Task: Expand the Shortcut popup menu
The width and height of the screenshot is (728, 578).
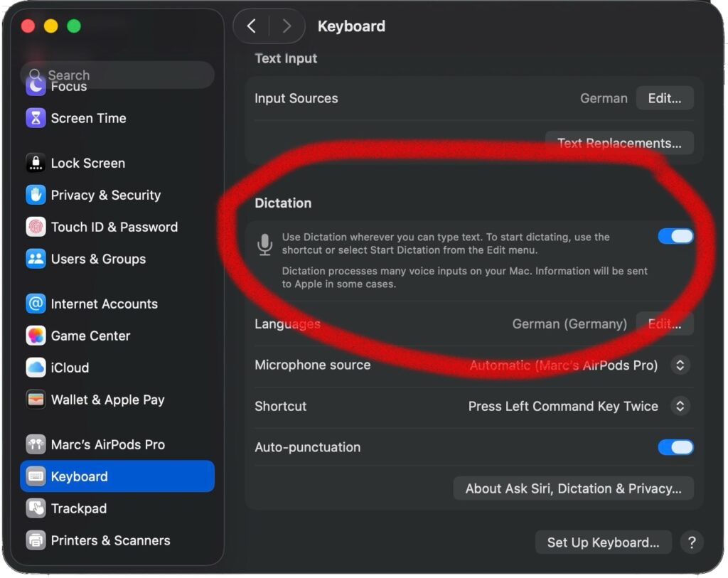Action: (680, 406)
